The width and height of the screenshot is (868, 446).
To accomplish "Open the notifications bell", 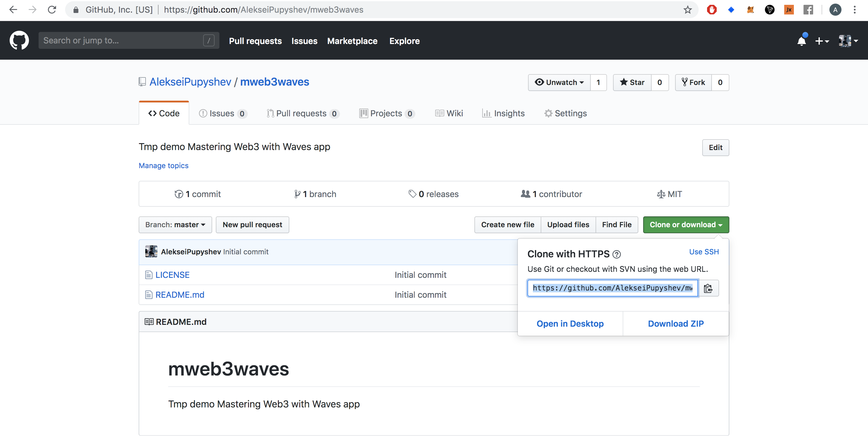I will (x=801, y=41).
